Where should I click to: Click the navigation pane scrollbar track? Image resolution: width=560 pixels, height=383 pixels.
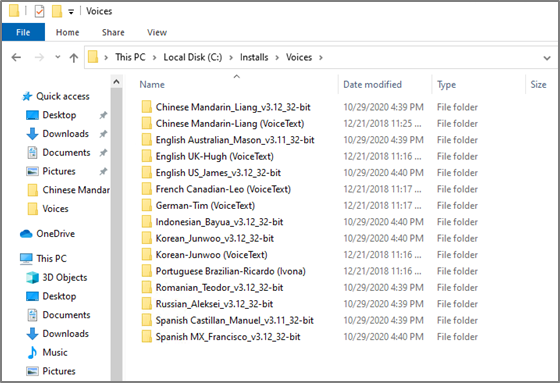(x=116, y=234)
